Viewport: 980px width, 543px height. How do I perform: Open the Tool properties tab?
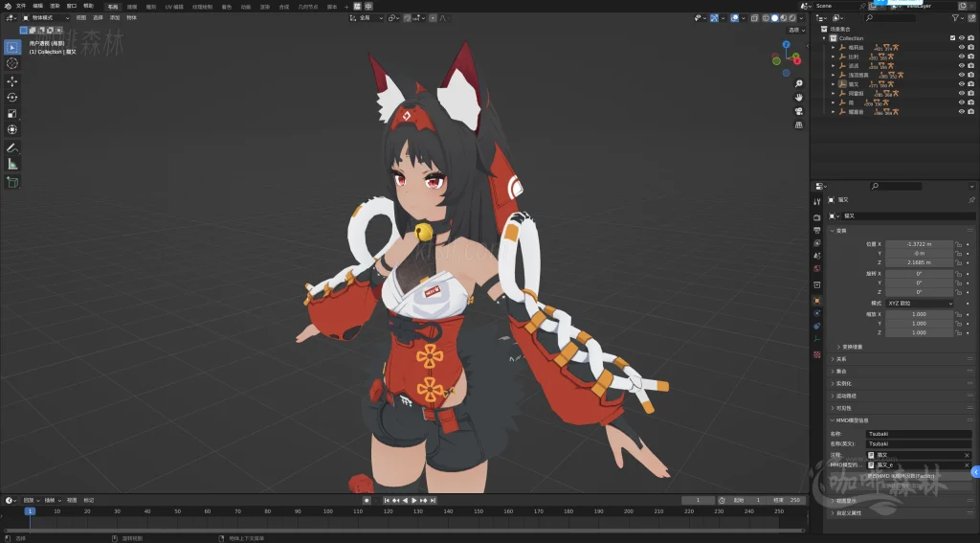tap(817, 201)
